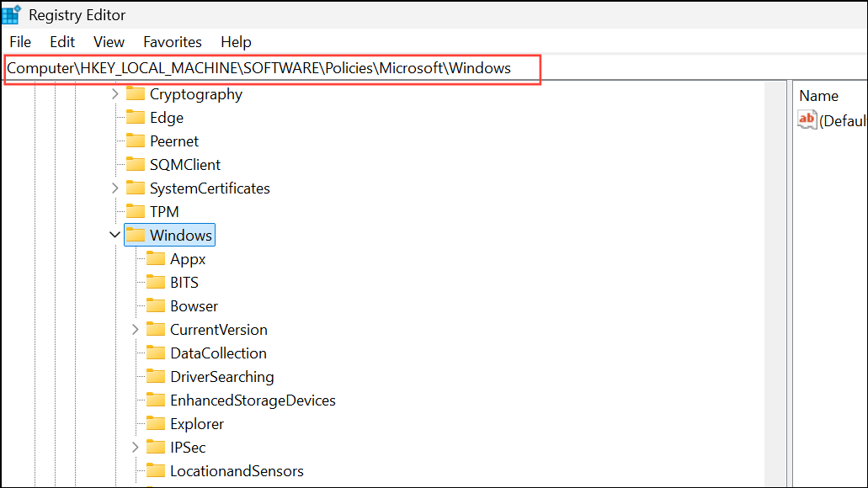Select the DriverSearching key label
This screenshot has height=488, width=868.
(222, 377)
